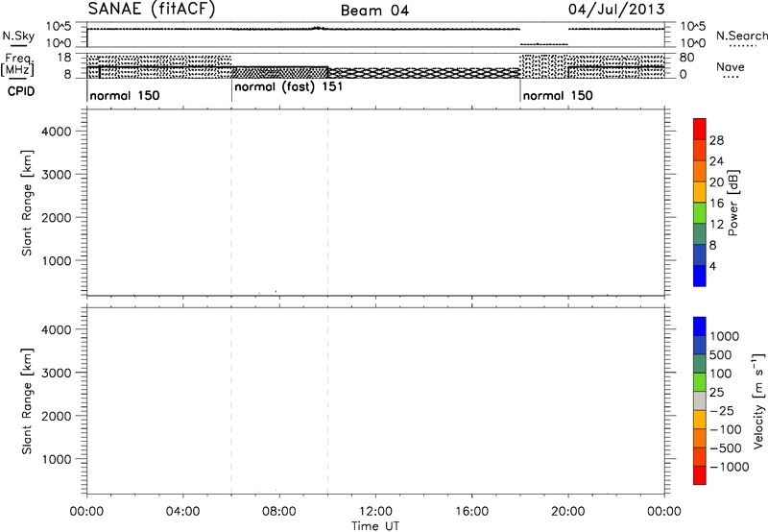Pick the red top segment of power colorbar
The height and width of the screenshot is (532, 768).
pos(700,130)
